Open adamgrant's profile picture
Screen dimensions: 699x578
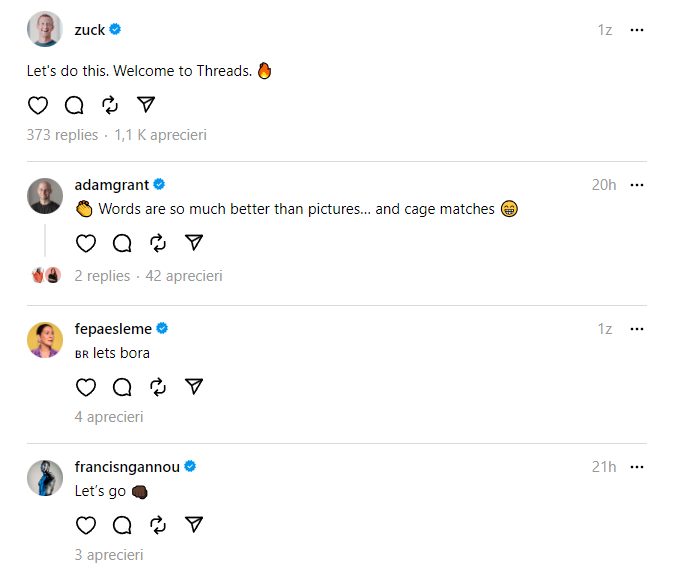(x=44, y=195)
